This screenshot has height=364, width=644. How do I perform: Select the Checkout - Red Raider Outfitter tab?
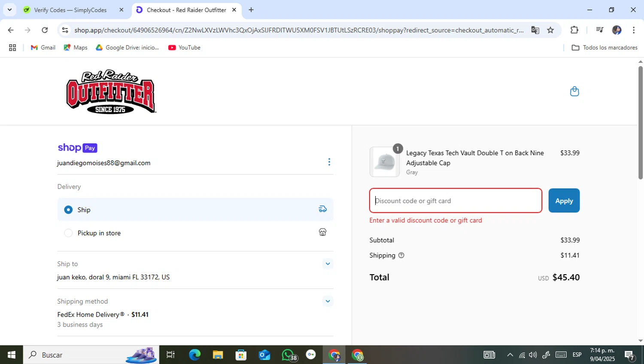tap(186, 10)
